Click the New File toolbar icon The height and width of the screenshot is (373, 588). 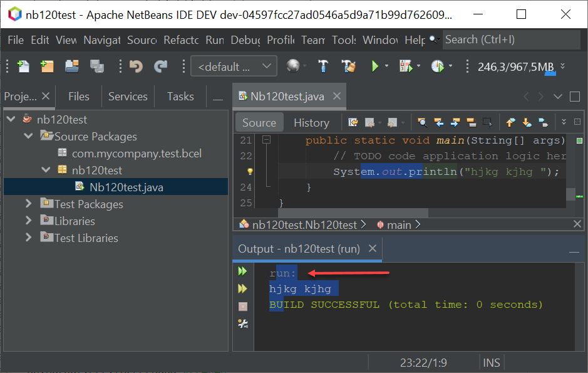click(x=23, y=66)
